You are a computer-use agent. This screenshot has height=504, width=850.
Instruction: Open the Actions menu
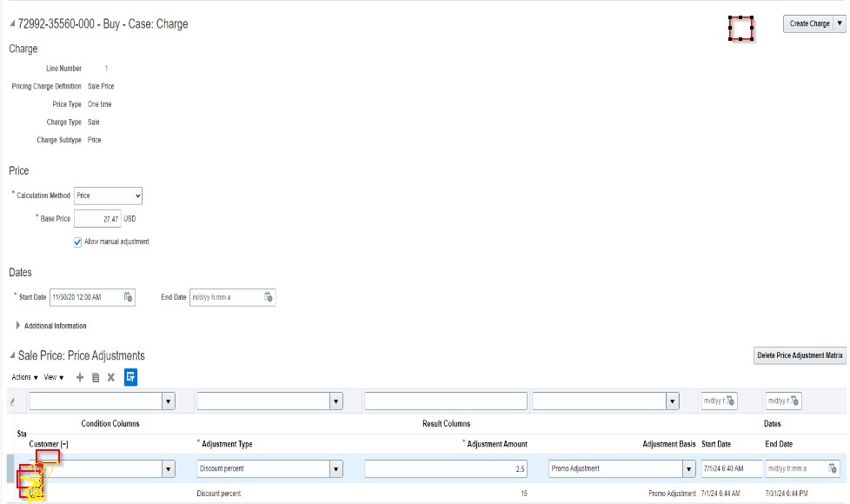tap(22, 379)
